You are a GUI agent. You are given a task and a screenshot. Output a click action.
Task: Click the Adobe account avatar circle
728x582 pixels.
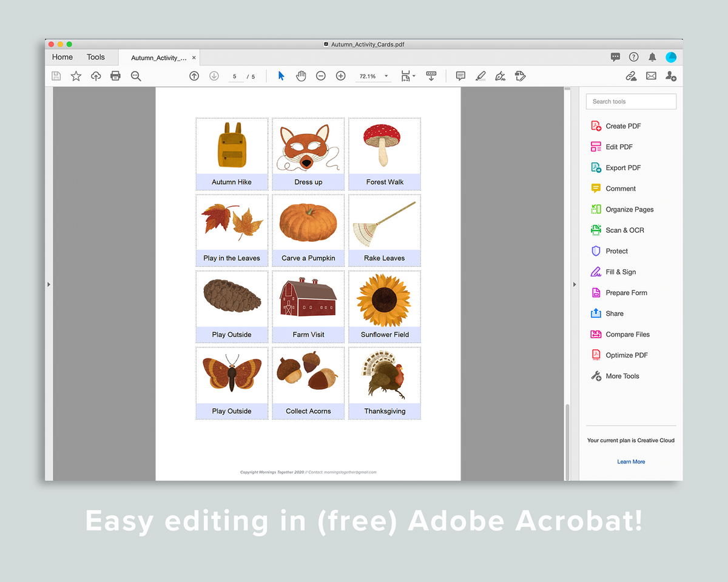coord(671,57)
